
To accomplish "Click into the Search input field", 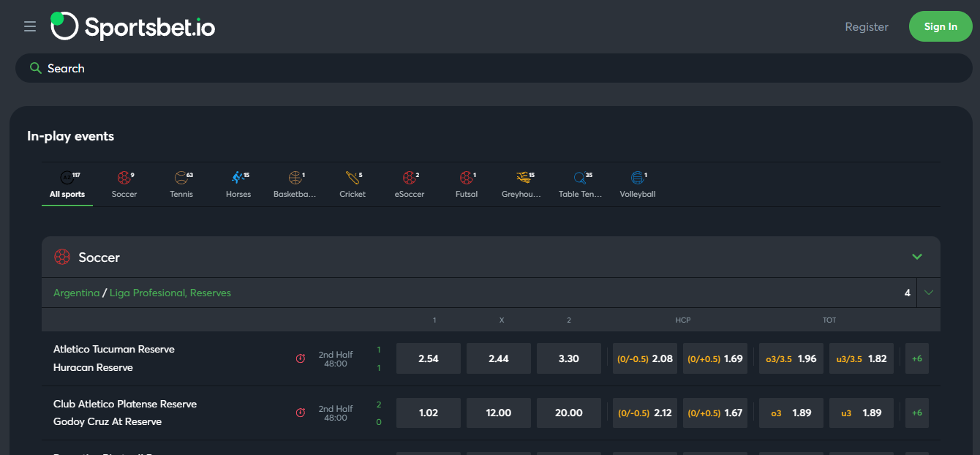I will point(494,68).
